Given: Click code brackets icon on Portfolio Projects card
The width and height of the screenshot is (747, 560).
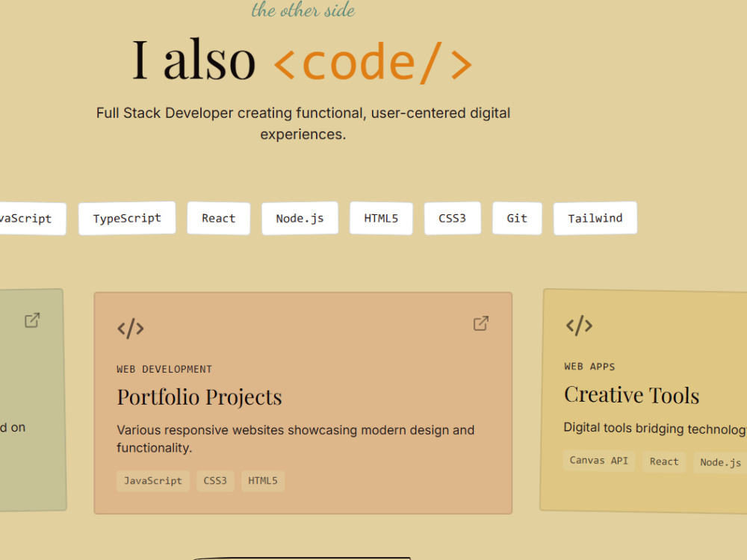Looking at the screenshot, I should click(131, 328).
